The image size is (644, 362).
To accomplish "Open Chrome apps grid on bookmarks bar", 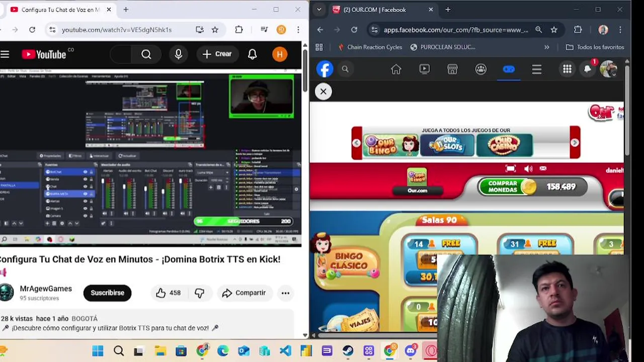I will click(x=319, y=47).
